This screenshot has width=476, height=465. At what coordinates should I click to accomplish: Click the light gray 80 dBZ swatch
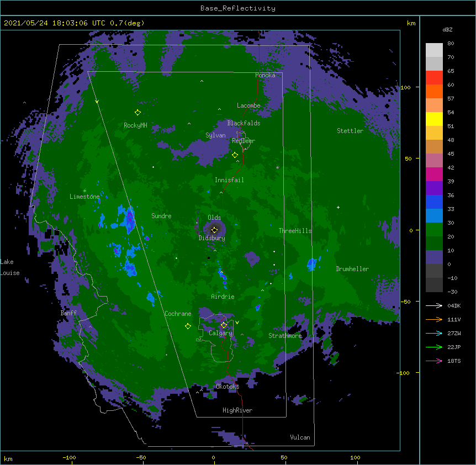point(434,50)
